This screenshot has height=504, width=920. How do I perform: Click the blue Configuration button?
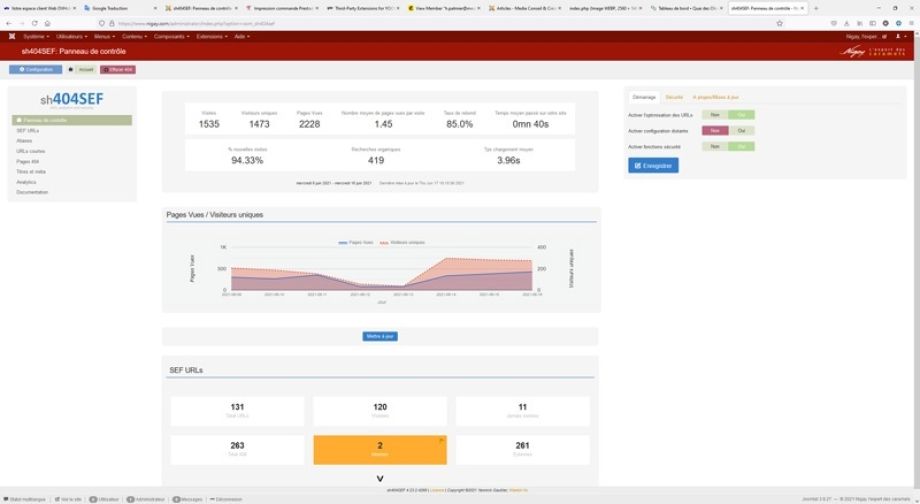click(35, 69)
